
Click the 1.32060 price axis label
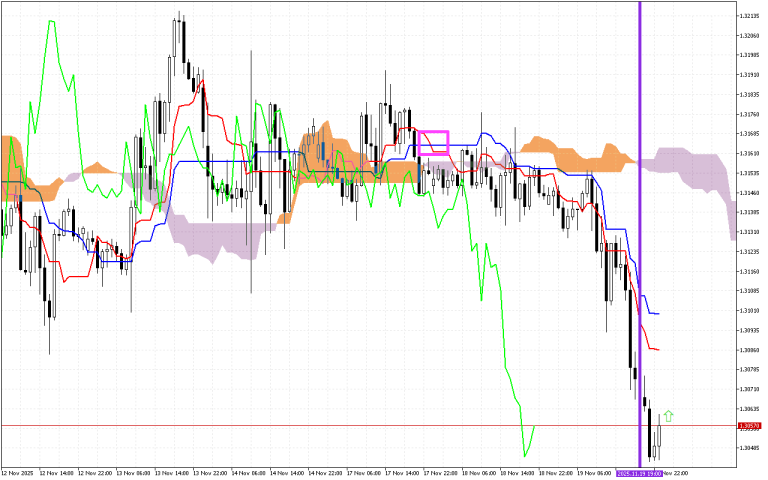pyautogui.click(x=749, y=36)
